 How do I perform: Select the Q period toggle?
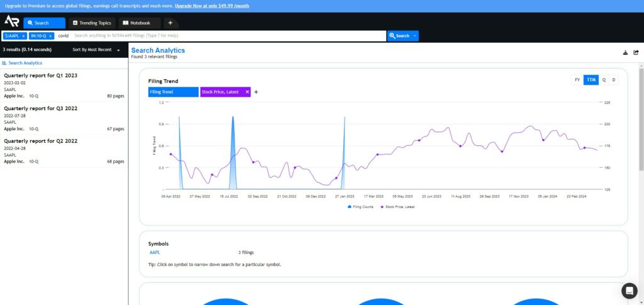point(604,80)
